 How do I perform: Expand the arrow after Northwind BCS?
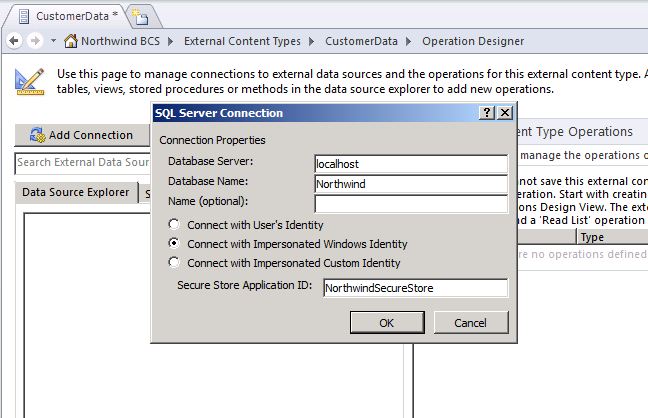[x=170, y=41]
